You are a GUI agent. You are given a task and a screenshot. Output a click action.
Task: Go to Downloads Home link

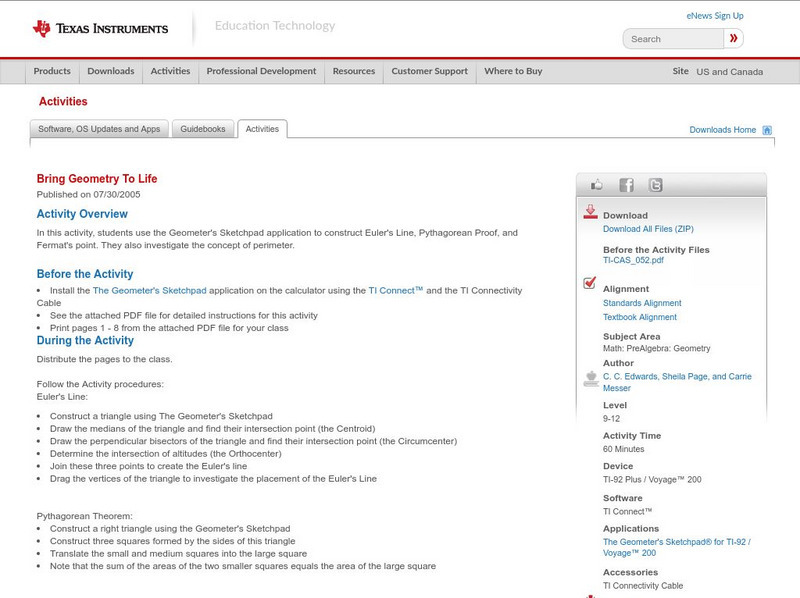click(x=722, y=130)
